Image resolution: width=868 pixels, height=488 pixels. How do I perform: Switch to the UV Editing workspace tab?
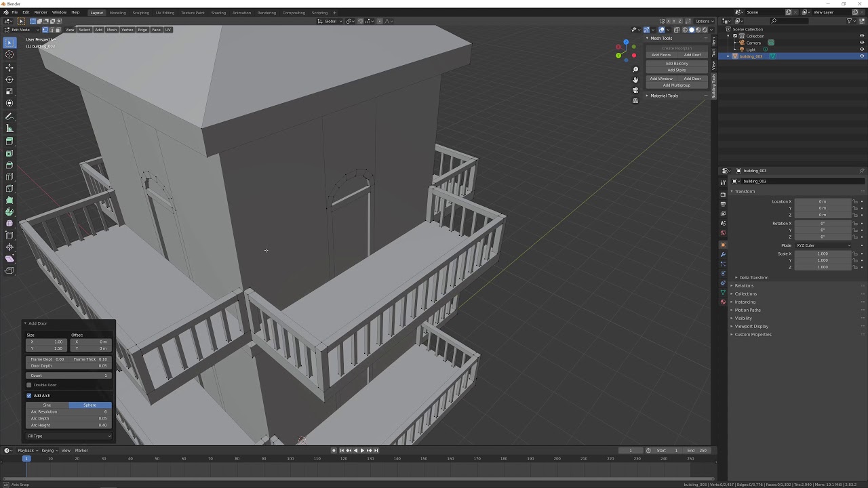pyautogui.click(x=165, y=12)
